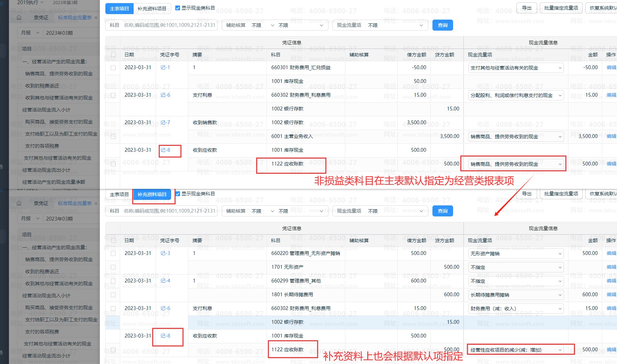Image resolution: width=617 pixels, height=364 pixels.
Task: Click the blue highlighted 补充资料项目 tab
Action: click(x=152, y=194)
